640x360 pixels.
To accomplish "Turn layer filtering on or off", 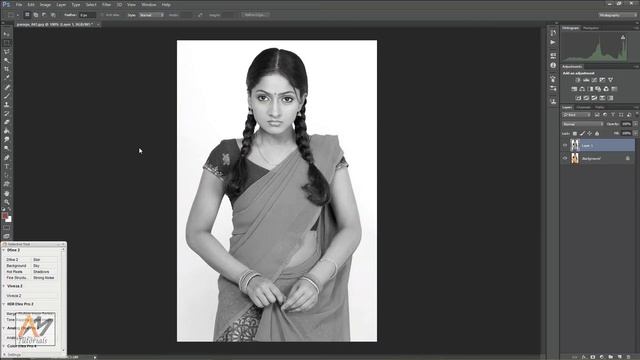I will tap(637, 115).
